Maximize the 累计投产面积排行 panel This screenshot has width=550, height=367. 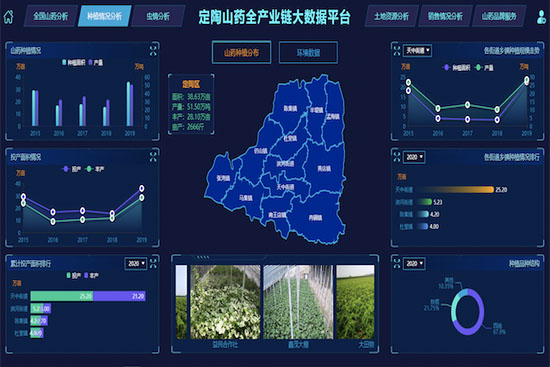(x=153, y=263)
